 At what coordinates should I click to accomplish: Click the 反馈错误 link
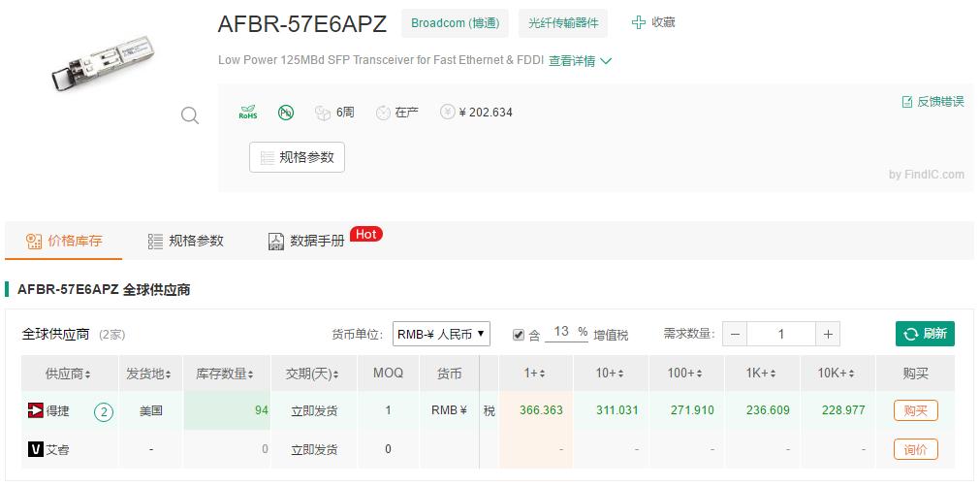pyautogui.click(x=940, y=101)
